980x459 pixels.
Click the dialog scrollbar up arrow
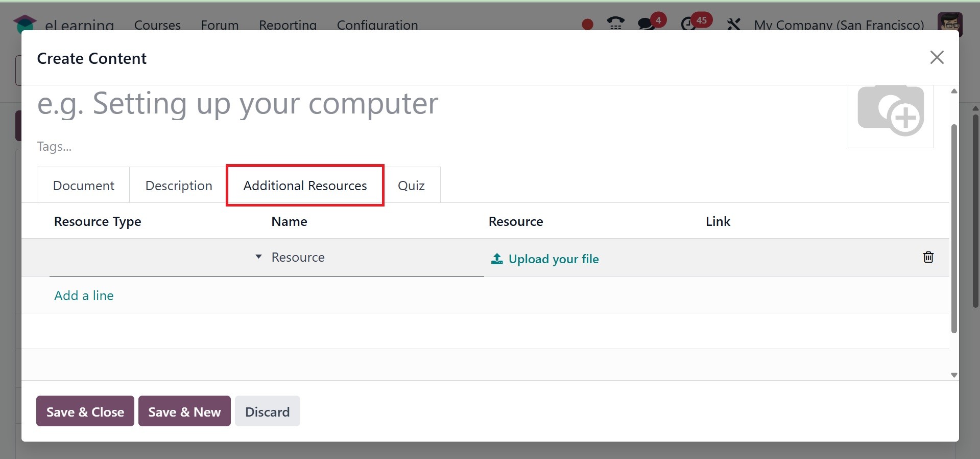[x=954, y=91]
